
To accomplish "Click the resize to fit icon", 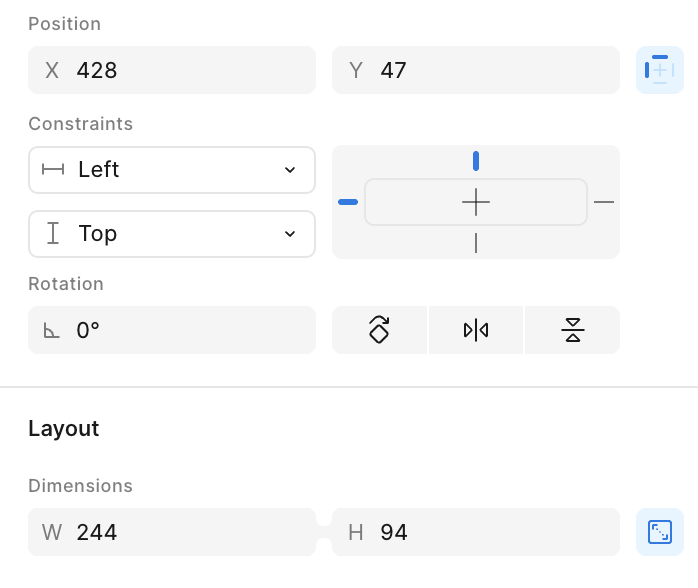I will (660, 532).
